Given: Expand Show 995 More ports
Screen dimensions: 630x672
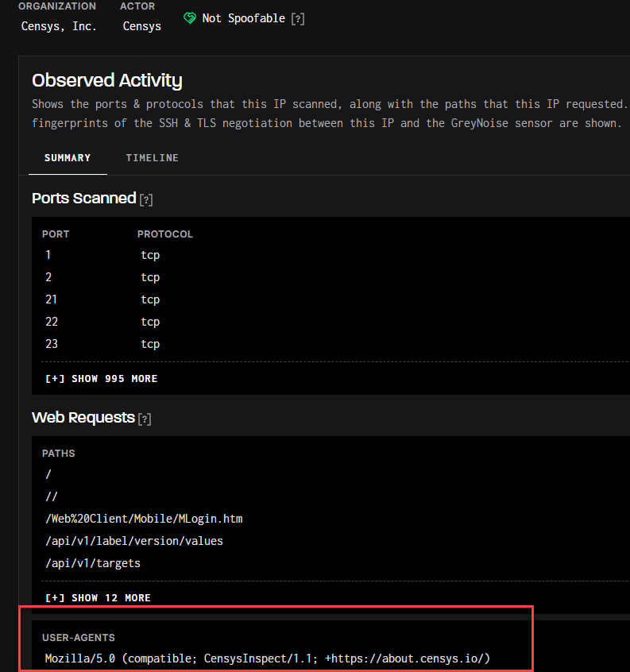Looking at the screenshot, I should point(102,378).
